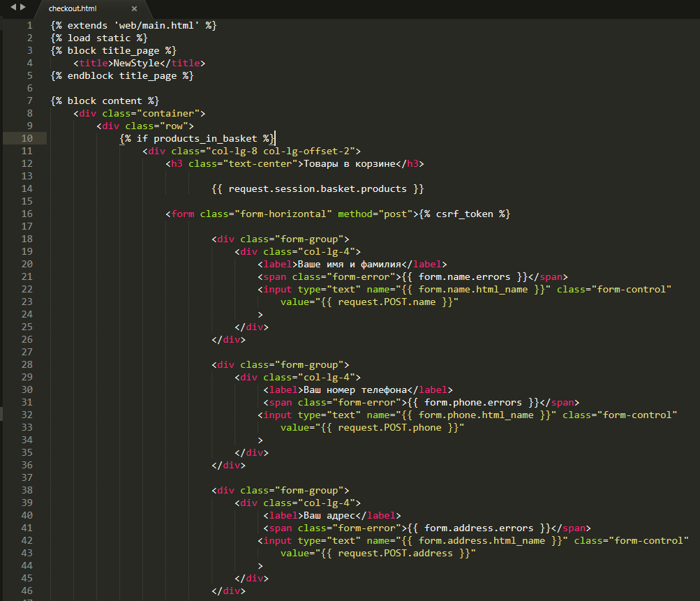Image resolution: width=700 pixels, height=601 pixels.
Task: Click the previous tab left arrow
Action: coord(13,8)
